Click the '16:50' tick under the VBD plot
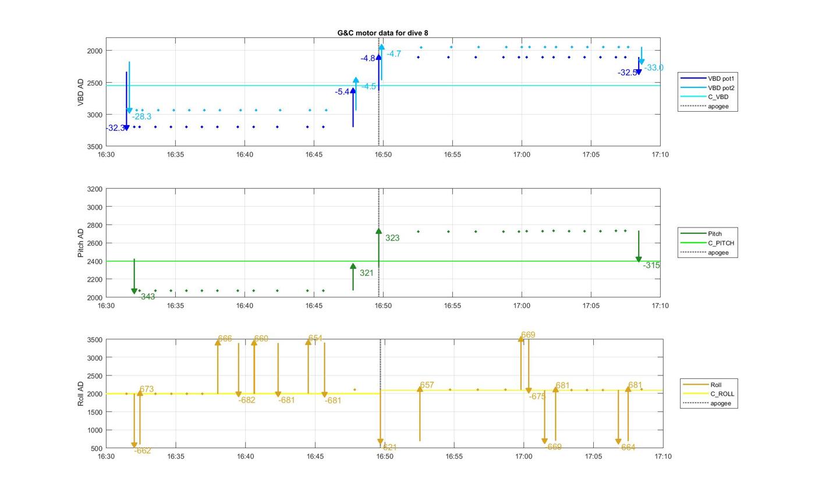 coord(383,155)
